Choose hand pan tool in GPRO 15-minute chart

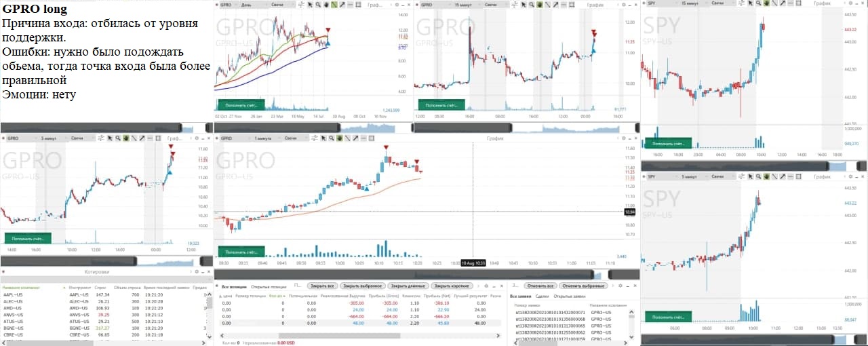click(540, 4)
